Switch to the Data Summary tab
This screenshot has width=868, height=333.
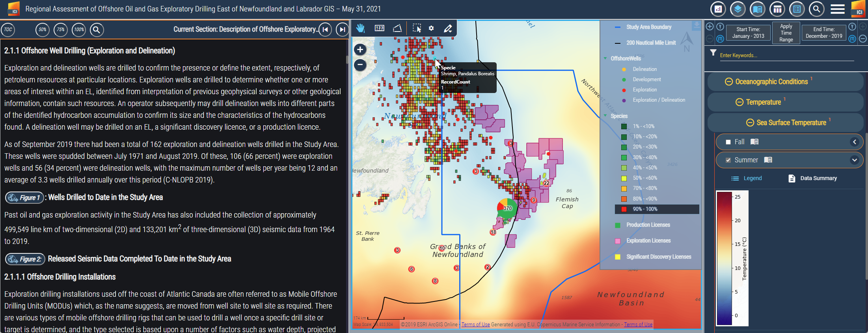pos(813,179)
